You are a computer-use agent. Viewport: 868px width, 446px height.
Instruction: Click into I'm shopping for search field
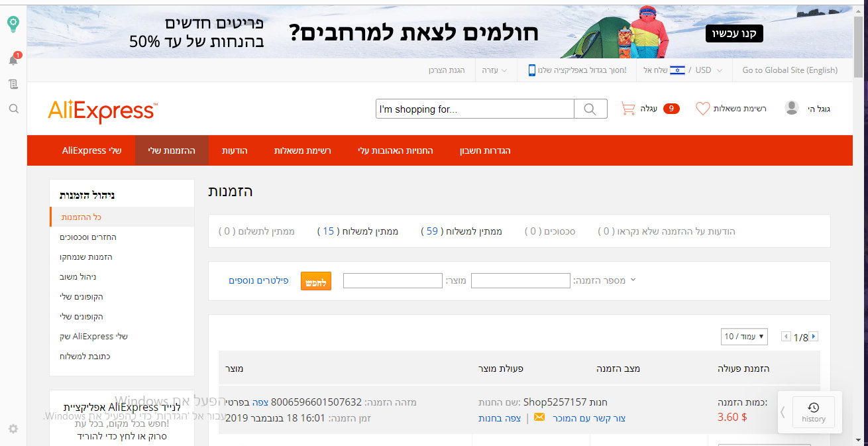(475, 109)
